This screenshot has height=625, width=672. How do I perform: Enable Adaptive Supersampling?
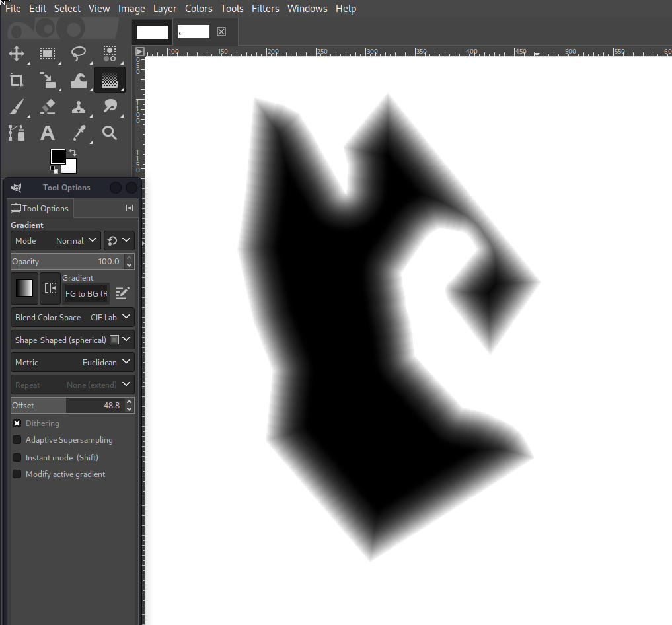tap(17, 440)
